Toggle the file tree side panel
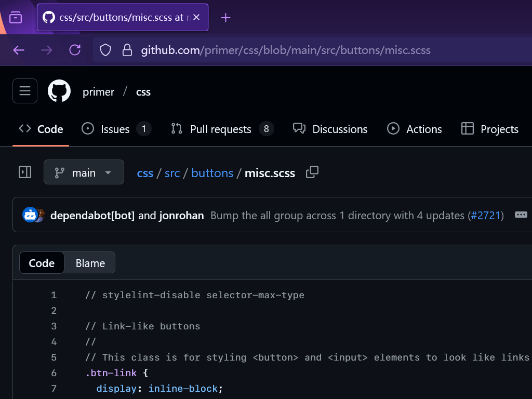Screen dimensions: 532x399 click(25, 172)
